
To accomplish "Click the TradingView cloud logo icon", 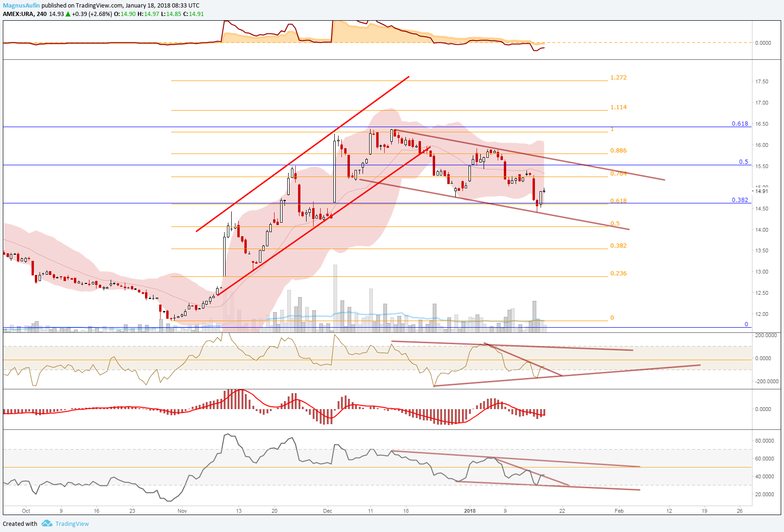I will click(x=46, y=523).
